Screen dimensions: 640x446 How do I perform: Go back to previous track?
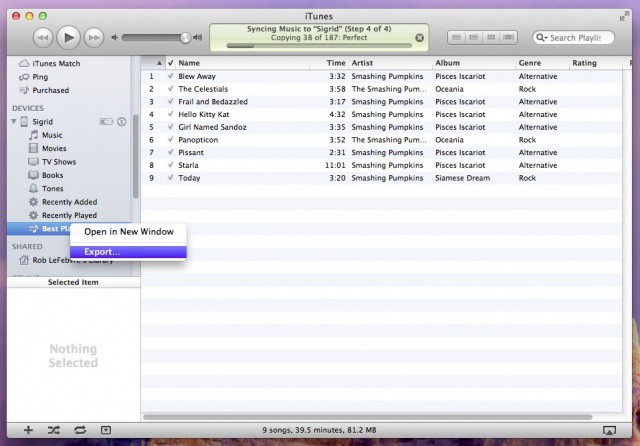[43, 38]
